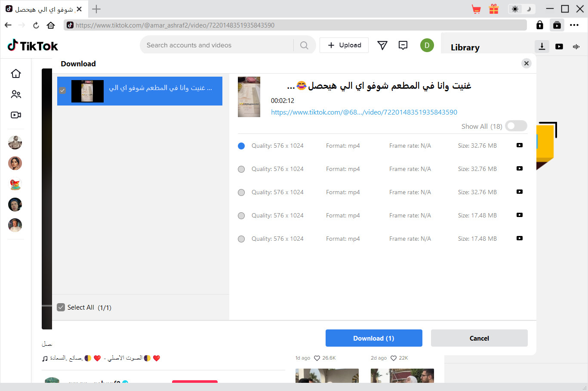Uncheck the video item checkbox in list
Image resolution: width=588 pixels, height=391 pixels.
point(62,90)
